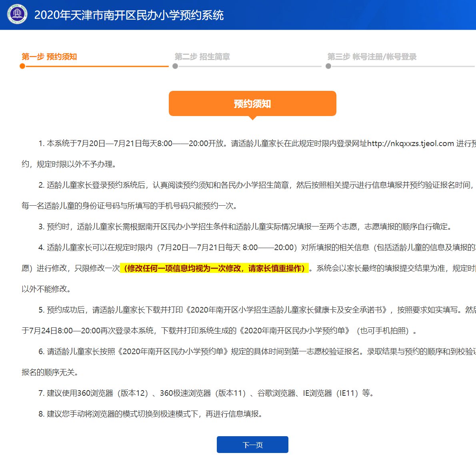476x467 pixels.
Task: Open the http://nkqxxzs.tjeol.com address
Action: pos(410,143)
